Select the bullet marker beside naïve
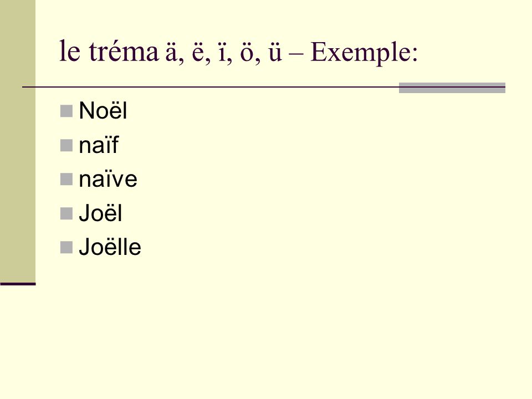532x399 pixels. click(x=66, y=180)
